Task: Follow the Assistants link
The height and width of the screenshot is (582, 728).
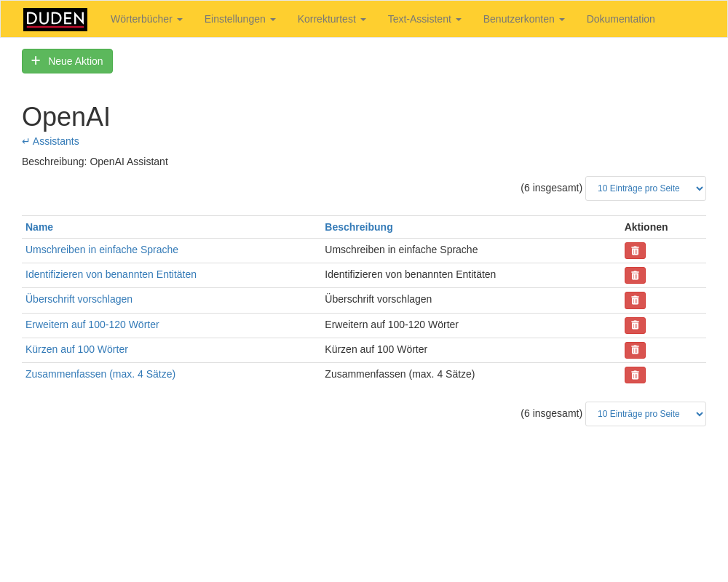Action: (55, 141)
